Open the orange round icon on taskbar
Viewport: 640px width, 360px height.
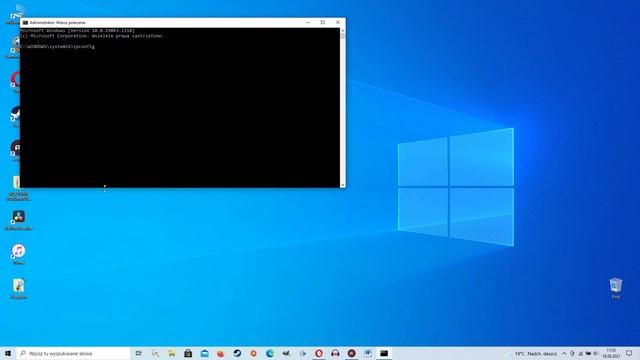(x=253, y=353)
